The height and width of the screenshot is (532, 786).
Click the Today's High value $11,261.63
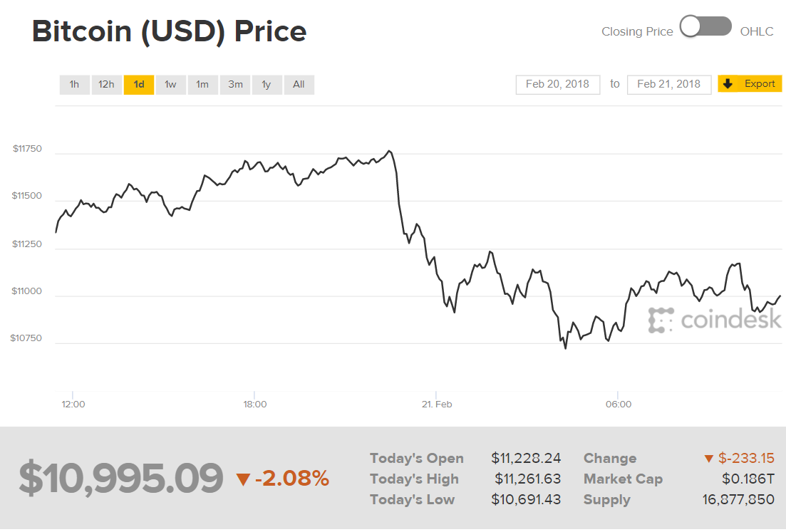(x=527, y=479)
